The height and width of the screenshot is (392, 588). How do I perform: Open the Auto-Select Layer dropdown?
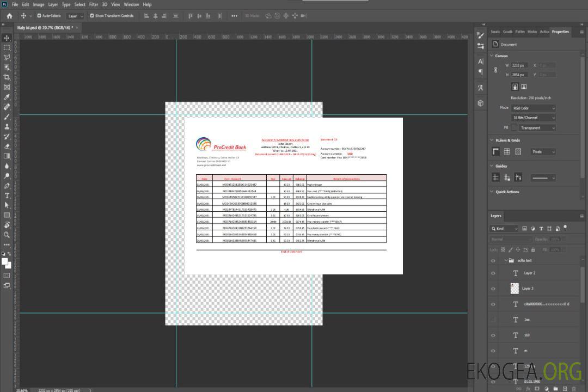(x=75, y=16)
